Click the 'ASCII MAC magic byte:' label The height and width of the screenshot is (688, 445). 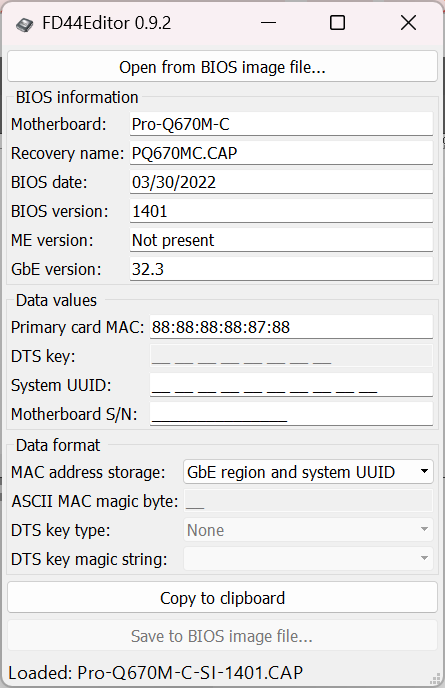[94, 501]
